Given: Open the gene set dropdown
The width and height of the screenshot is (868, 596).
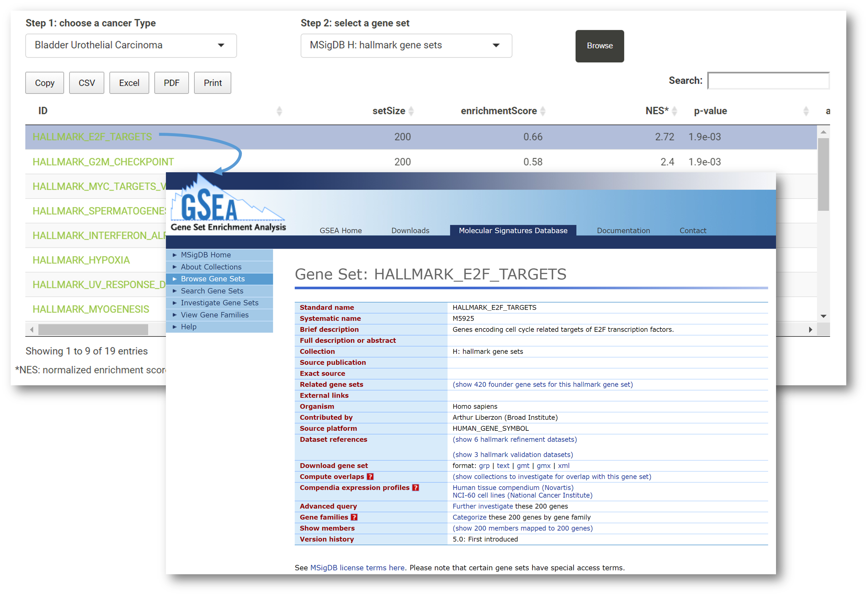Looking at the screenshot, I should pyautogui.click(x=406, y=45).
